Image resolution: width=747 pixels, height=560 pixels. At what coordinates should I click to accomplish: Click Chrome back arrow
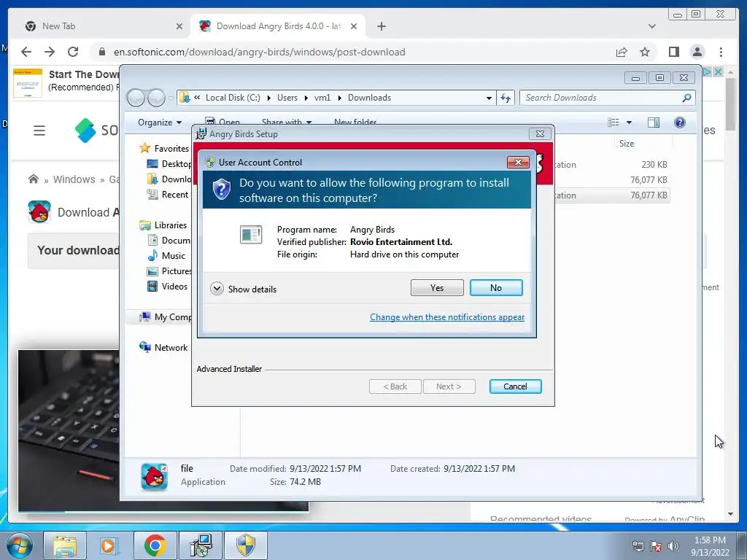point(26,52)
